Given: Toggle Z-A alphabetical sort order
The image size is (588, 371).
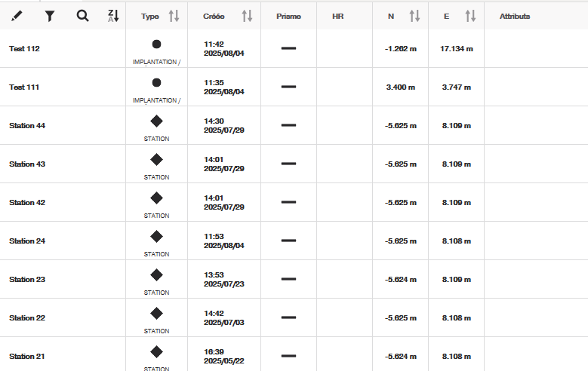Looking at the screenshot, I should 113,16.
